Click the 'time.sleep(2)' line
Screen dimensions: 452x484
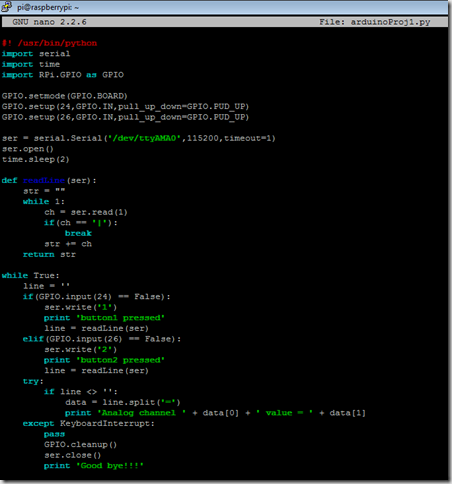(x=36, y=159)
